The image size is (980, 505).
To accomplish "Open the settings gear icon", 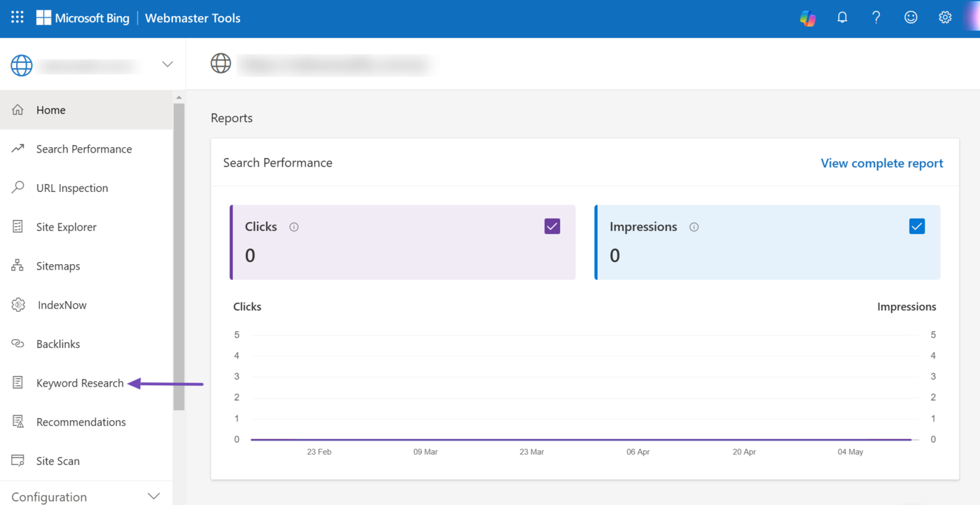I will 945,18.
